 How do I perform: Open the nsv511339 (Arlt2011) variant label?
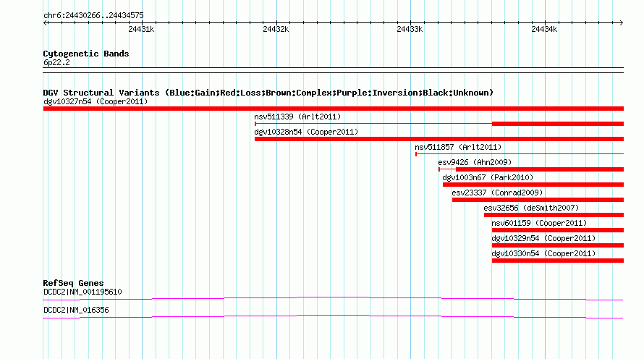click(x=298, y=117)
